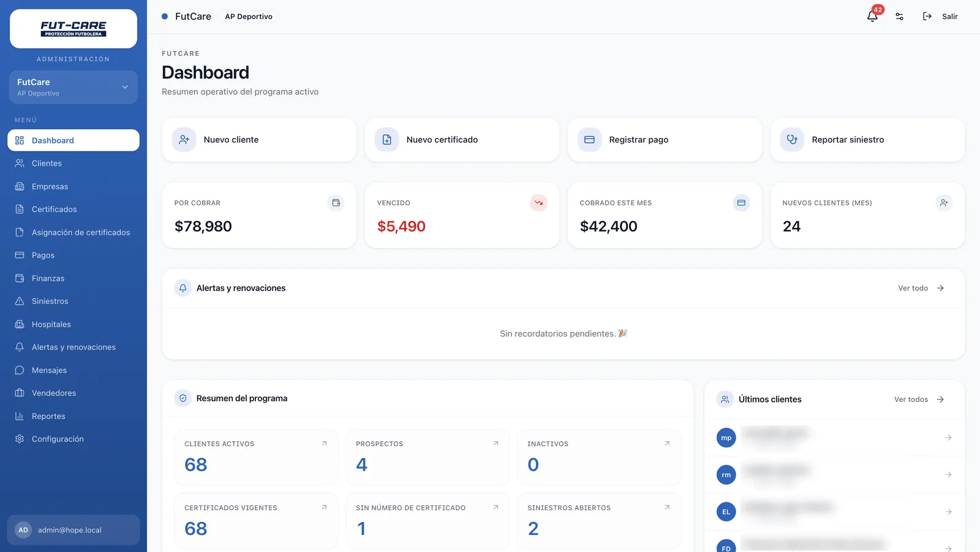
Task: Open Configuración settings page
Action: coord(73,439)
